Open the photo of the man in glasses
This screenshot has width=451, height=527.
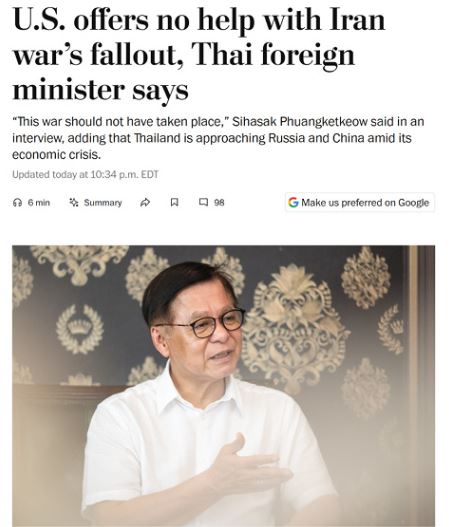(223, 386)
